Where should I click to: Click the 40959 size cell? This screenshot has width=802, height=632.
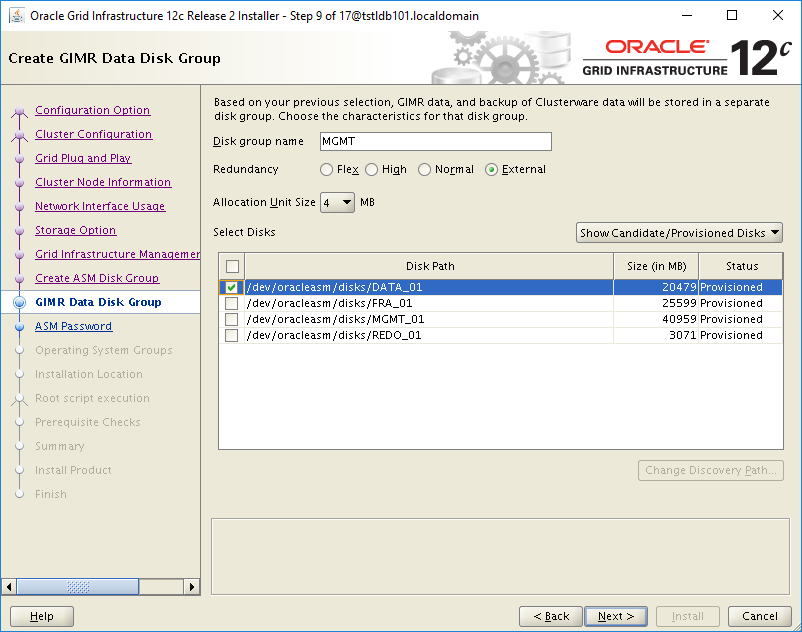coord(656,319)
